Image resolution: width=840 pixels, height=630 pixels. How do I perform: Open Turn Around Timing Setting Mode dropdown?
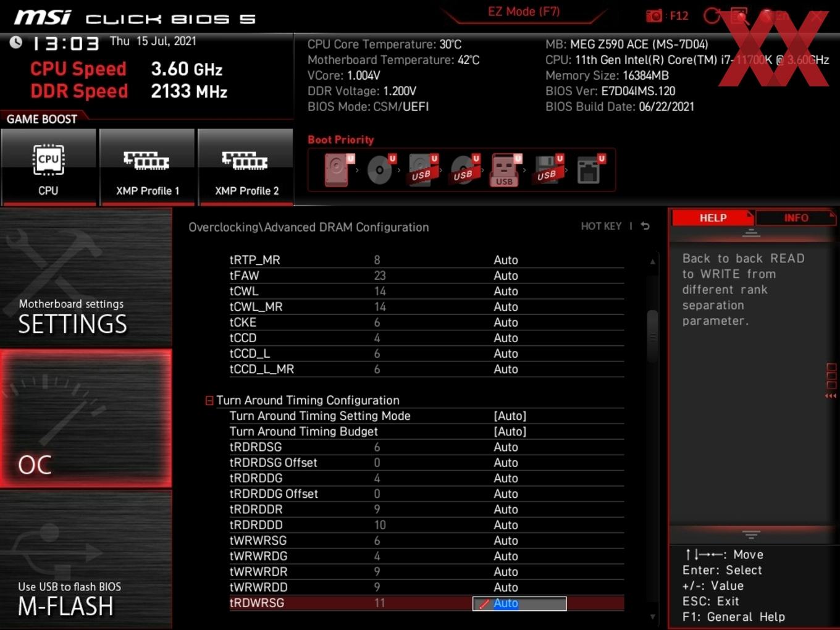[510, 416]
